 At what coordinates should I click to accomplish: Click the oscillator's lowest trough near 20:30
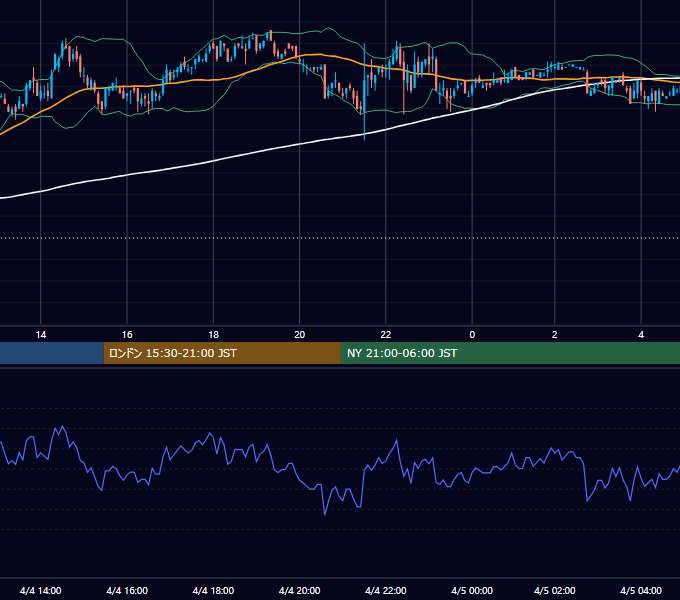tap(325, 514)
